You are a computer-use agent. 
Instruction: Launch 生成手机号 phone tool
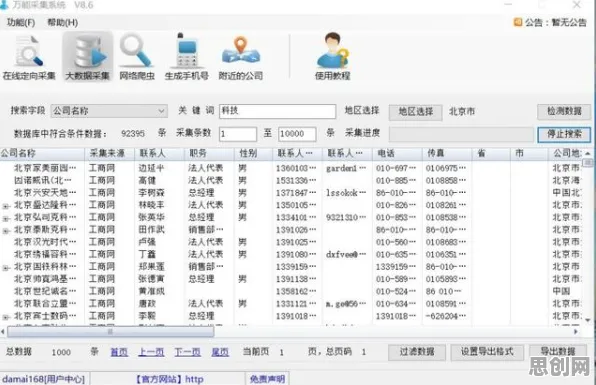click(x=187, y=57)
